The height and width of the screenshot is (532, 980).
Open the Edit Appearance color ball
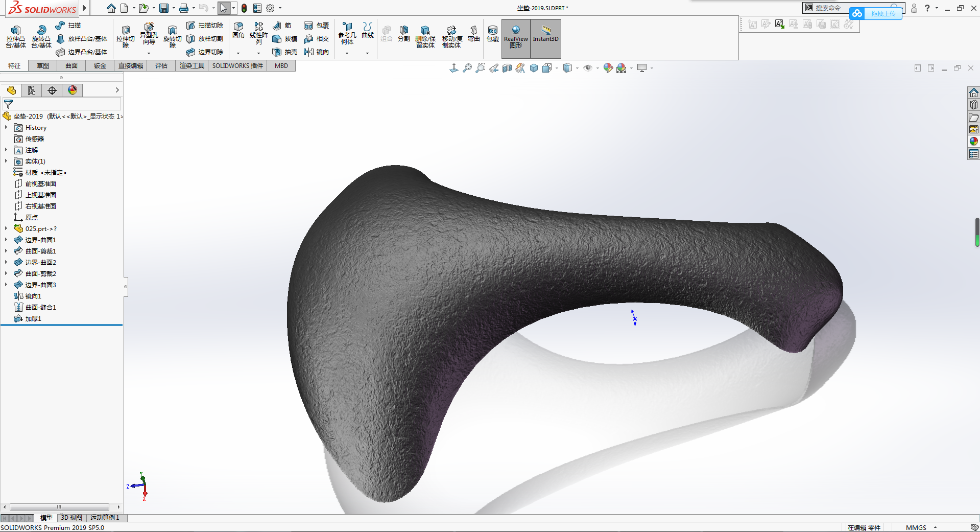coord(608,68)
